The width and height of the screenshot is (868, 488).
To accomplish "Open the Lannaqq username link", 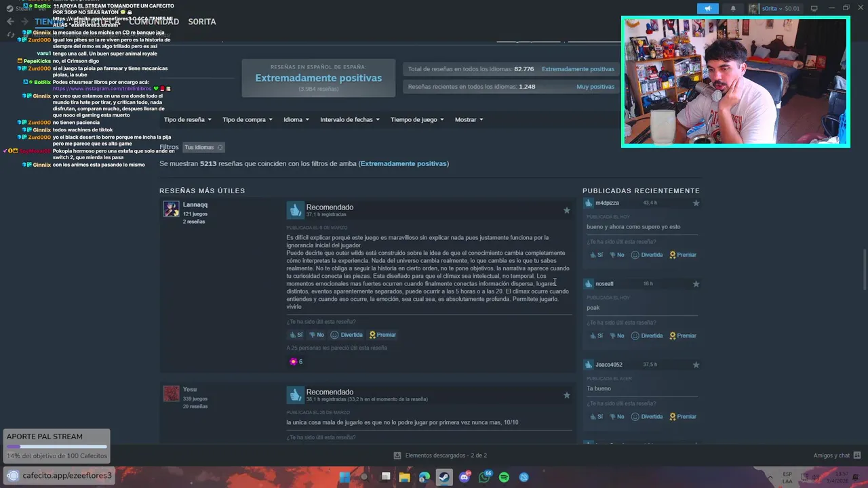I will click(x=195, y=205).
